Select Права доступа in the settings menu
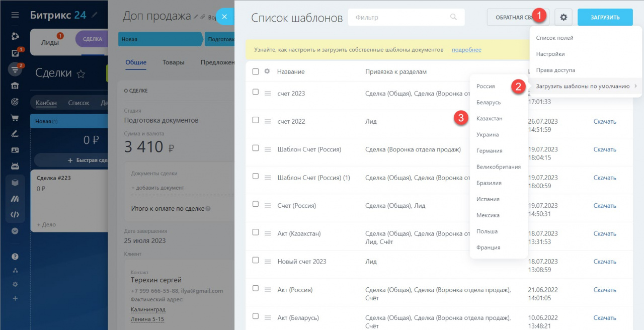Viewport: 644px width, 330px height. click(x=555, y=70)
